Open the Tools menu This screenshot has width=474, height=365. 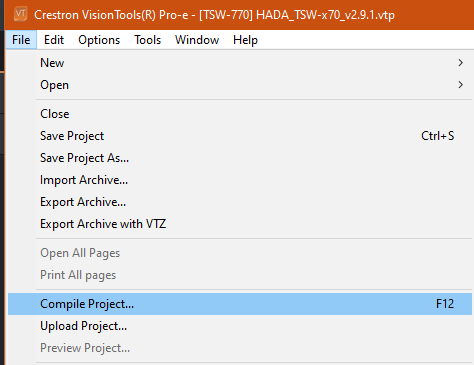(147, 40)
